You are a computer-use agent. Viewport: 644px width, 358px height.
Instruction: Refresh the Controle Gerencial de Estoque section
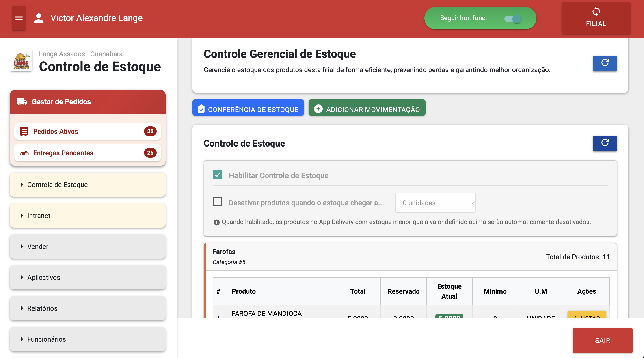605,63
